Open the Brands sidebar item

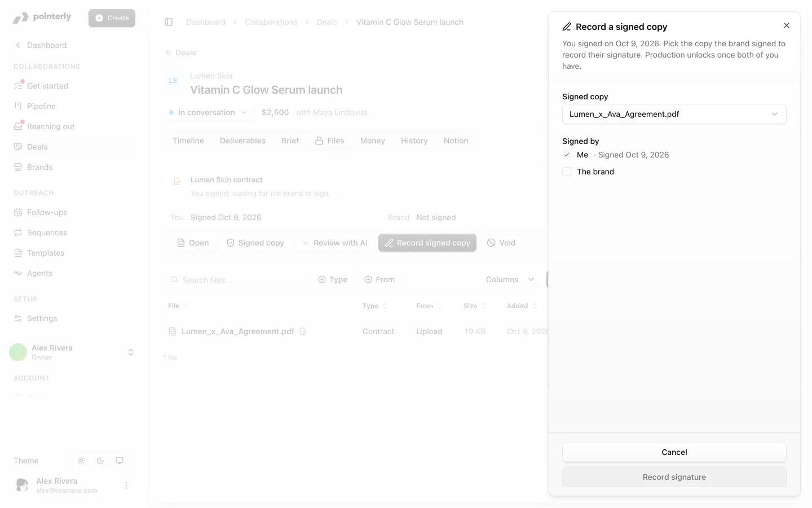[73, 167]
